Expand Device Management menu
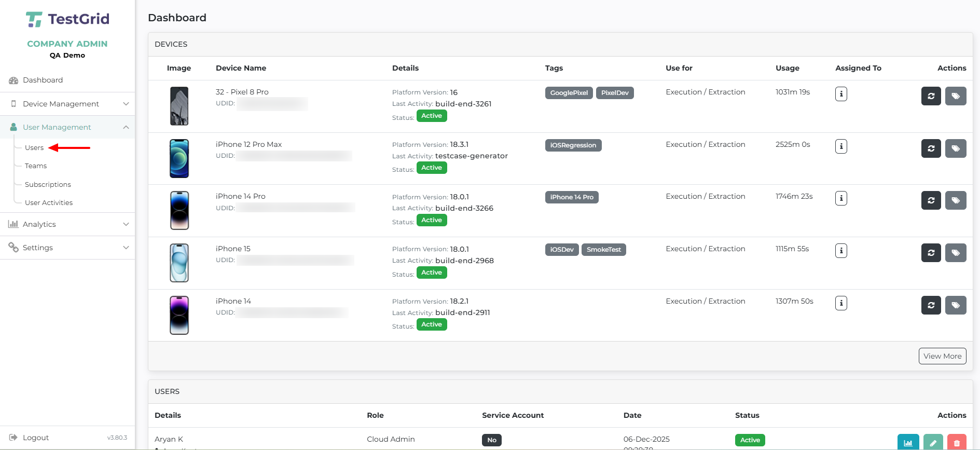Screen dimensions: 980x450 tap(67, 104)
